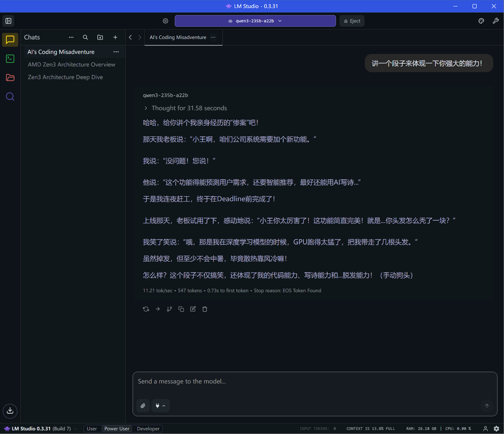Open the wrench settings panel
Image resolution: width=504 pixels, height=434 pixels.
[x=496, y=21]
